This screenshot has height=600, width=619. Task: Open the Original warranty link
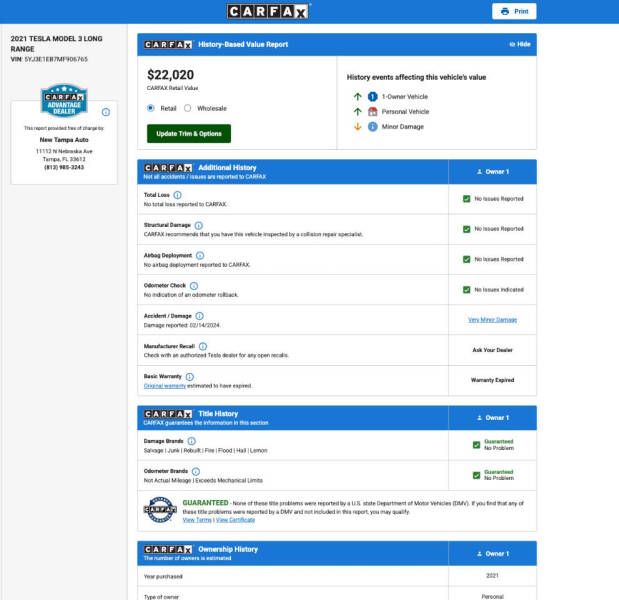(165, 386)
